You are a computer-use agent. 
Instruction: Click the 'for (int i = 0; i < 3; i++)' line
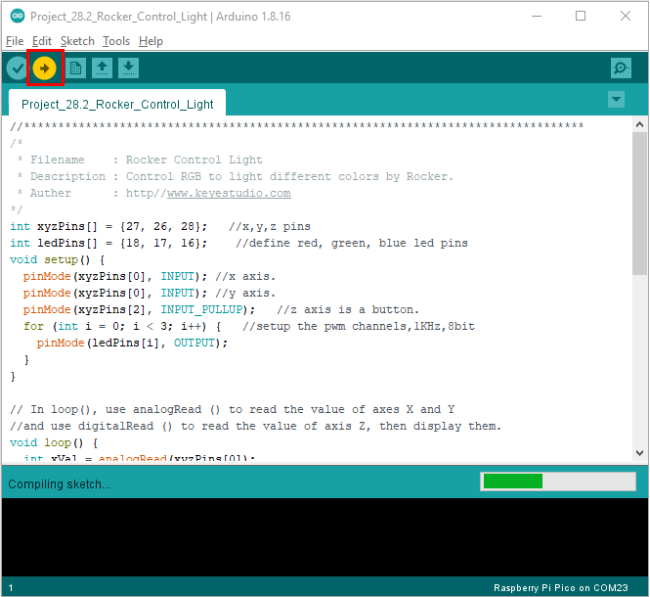pos(249,326)
